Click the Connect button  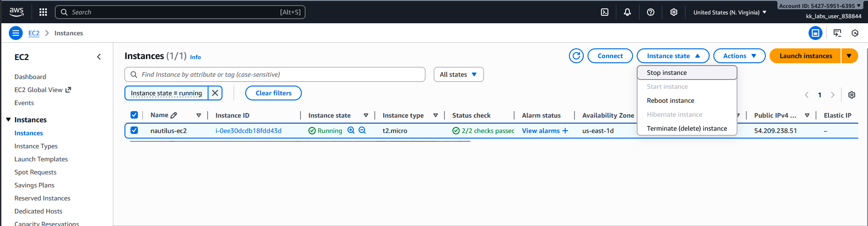pos(610,56)
